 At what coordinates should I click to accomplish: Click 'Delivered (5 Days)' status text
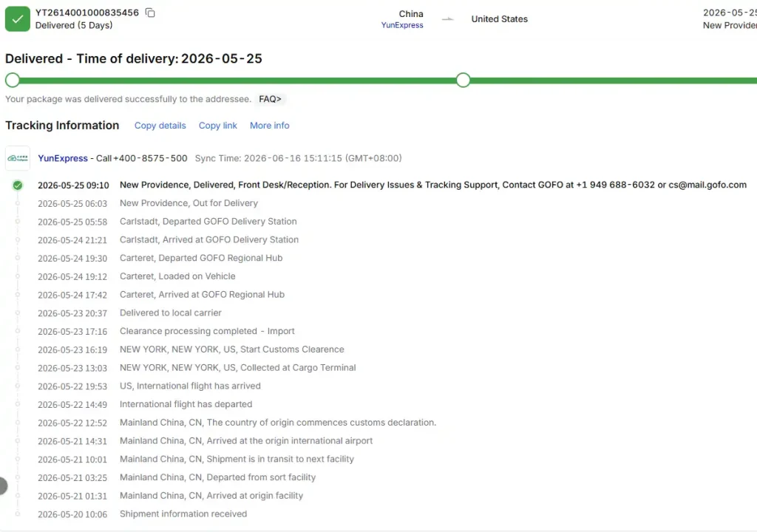tap(74, 25)
